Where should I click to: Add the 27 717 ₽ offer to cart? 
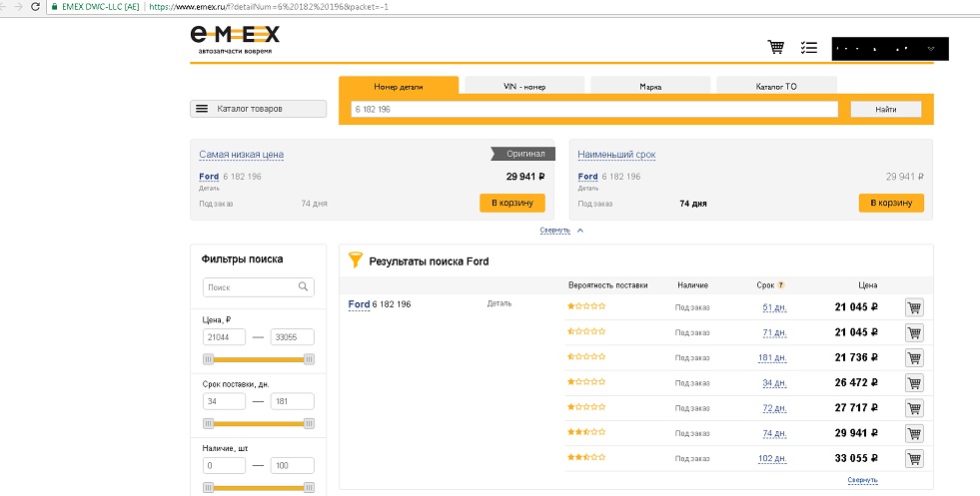[913, 407]
